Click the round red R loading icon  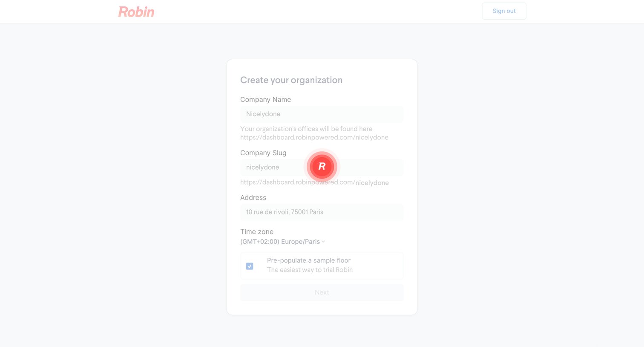tap(322, 167)
